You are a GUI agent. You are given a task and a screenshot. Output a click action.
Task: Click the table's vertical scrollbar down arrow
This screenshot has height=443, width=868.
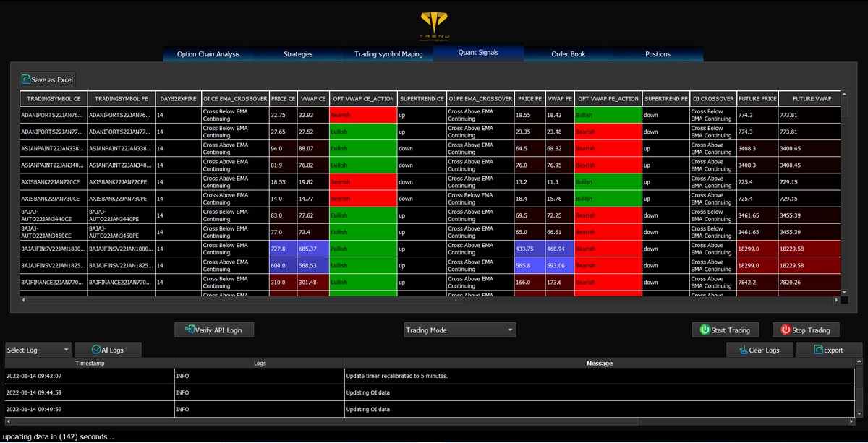(844, 292)
